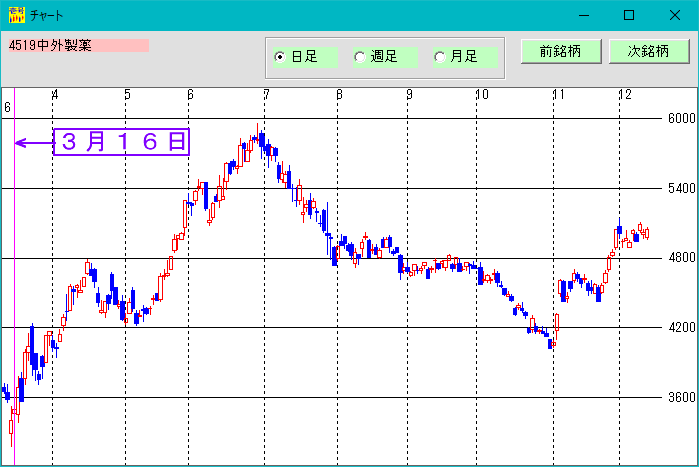Click the month 9 label on time axis
699x467 pixels.
point(409,94)
